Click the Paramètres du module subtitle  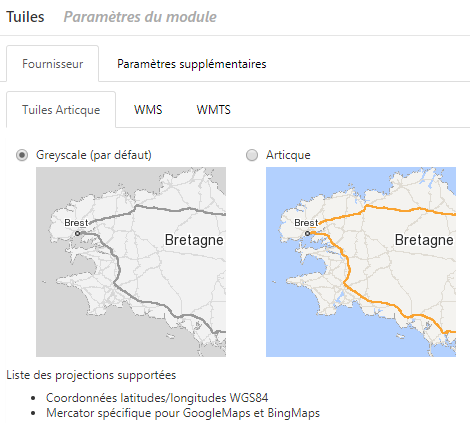click(x=140, y=17)
